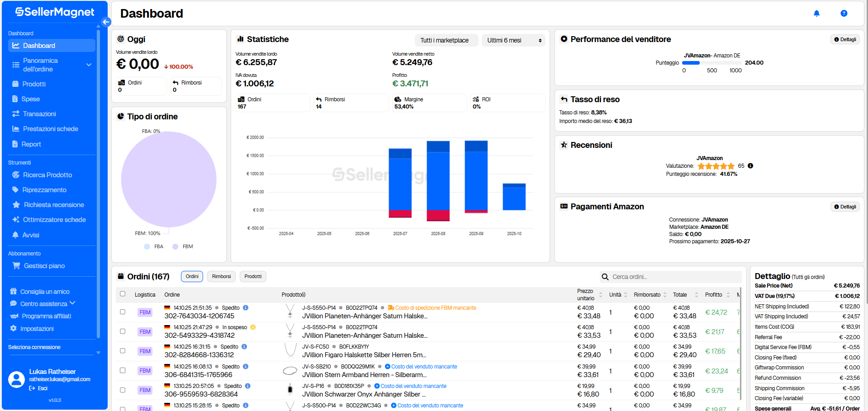This screenshot has height=411, width=868.
Task: Expand the Panoramica dell'ordine menu
Action: click(89, 65)
